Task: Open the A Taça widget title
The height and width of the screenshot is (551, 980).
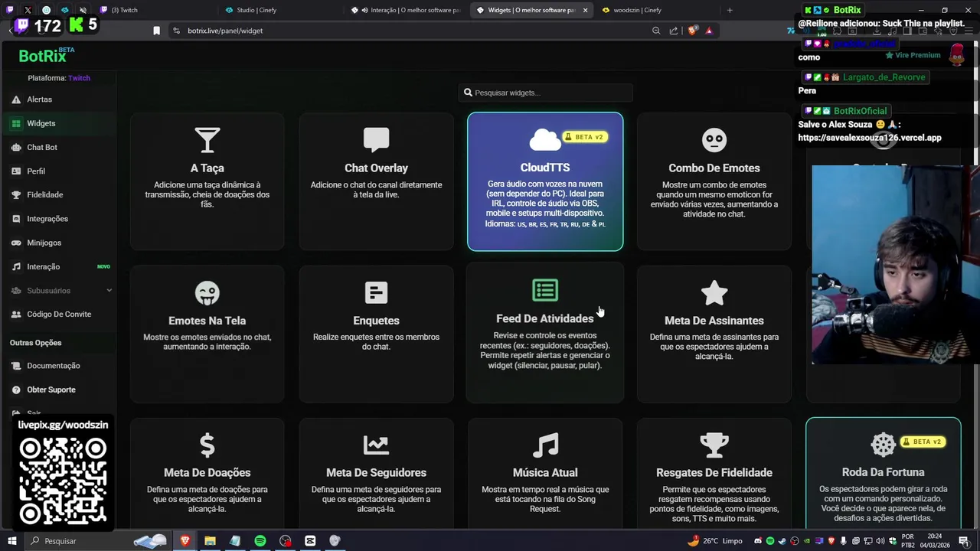Action: 207,168
